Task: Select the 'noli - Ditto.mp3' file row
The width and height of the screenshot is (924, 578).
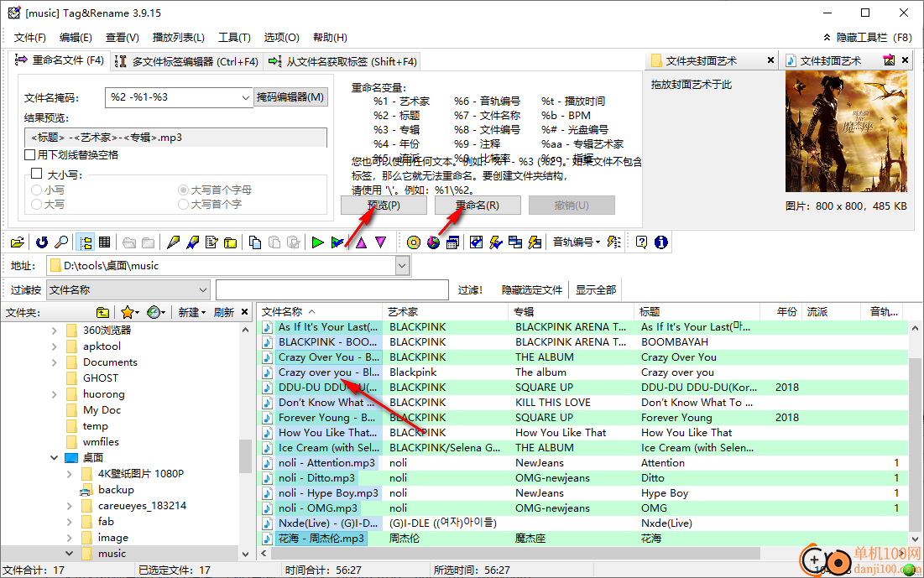Action: (583, 478)
